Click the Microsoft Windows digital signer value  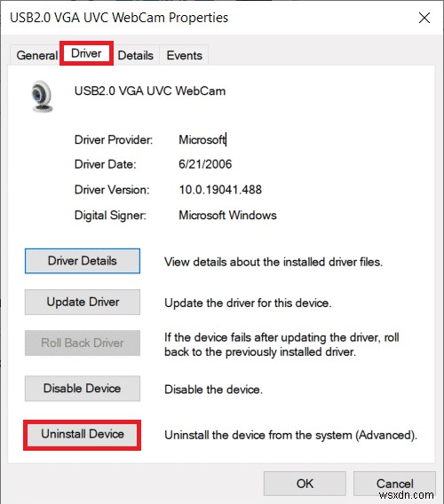[227, 215]
